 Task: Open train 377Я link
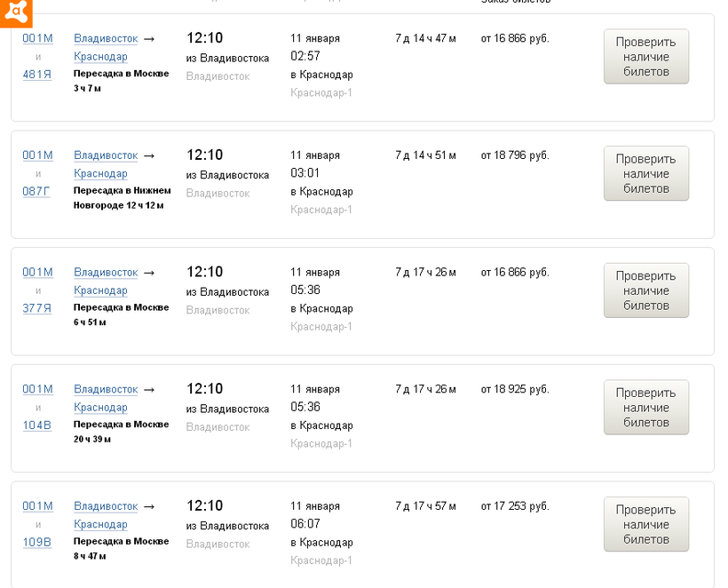coord(37,308)
